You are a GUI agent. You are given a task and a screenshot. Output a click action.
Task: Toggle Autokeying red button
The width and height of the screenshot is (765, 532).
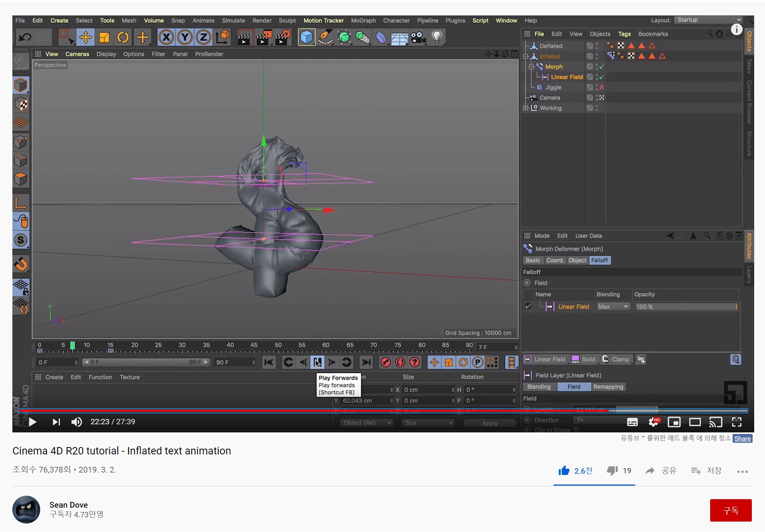[400, 362]
